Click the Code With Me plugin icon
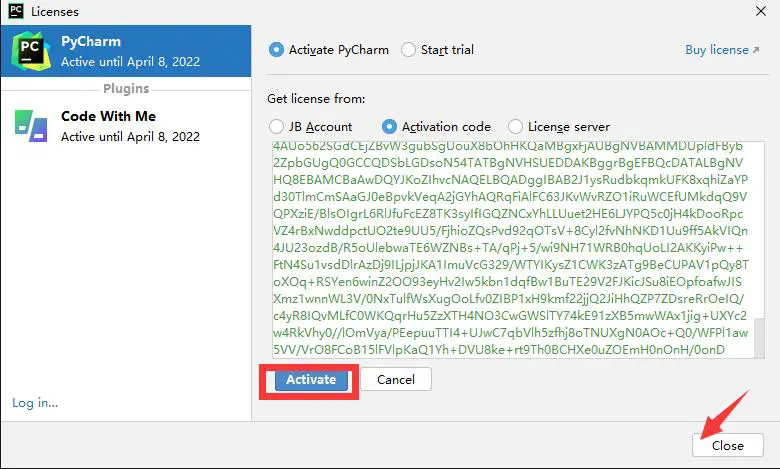Screen dimensions: 780x469 pyautogui.click(x=30, y=123)
